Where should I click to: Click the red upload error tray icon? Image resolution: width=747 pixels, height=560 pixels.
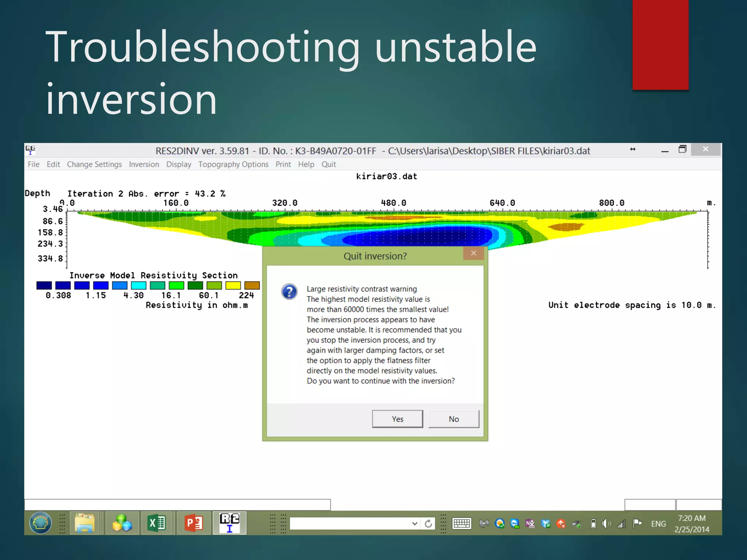tap(561, 524)
